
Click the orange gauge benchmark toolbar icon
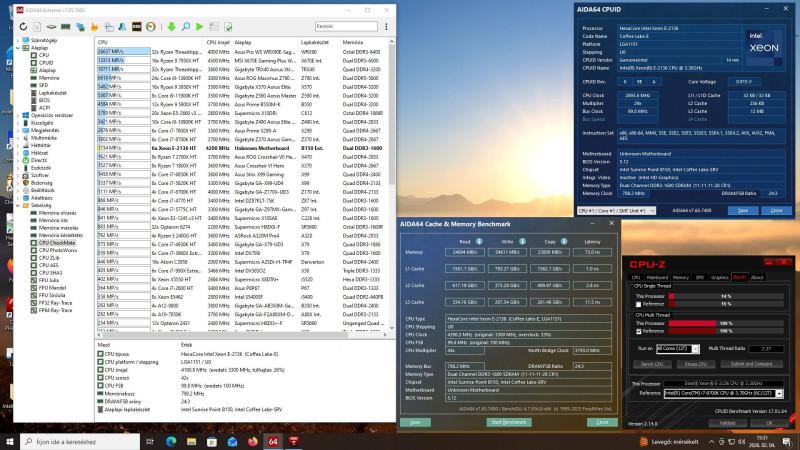[x=151, y=27]
